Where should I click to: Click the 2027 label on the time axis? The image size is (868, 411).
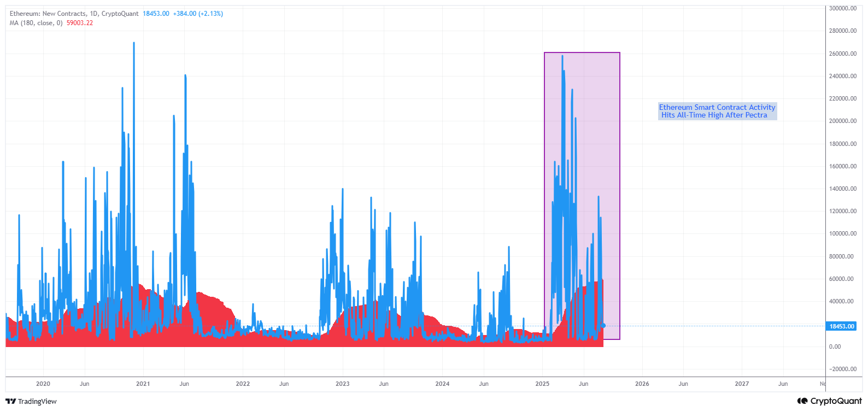point(742,384)
